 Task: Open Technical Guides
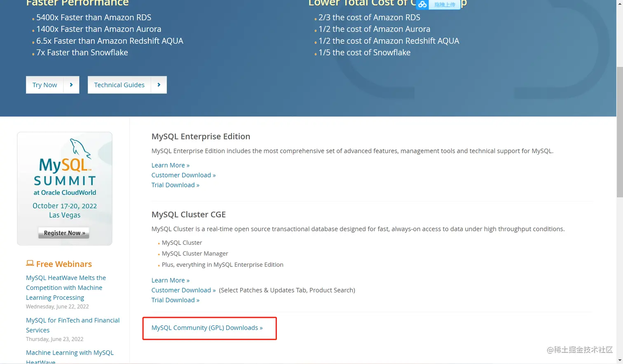(119, 85)
